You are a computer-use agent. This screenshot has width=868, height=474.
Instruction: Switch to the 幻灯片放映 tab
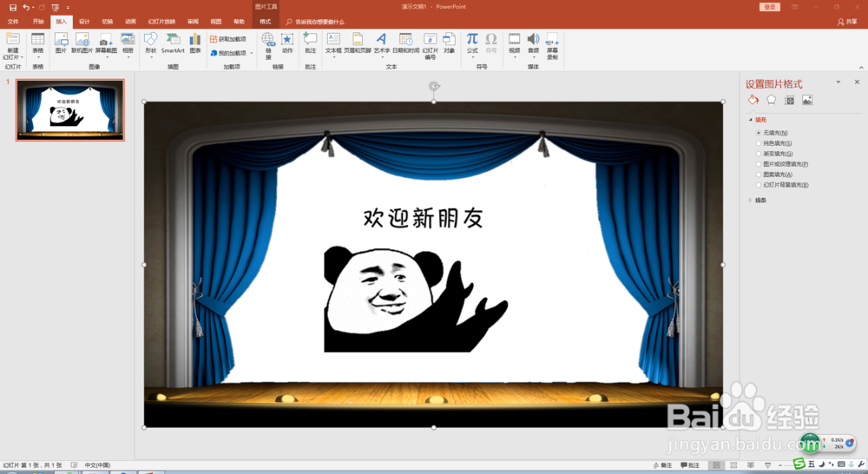tap(161, 22)
